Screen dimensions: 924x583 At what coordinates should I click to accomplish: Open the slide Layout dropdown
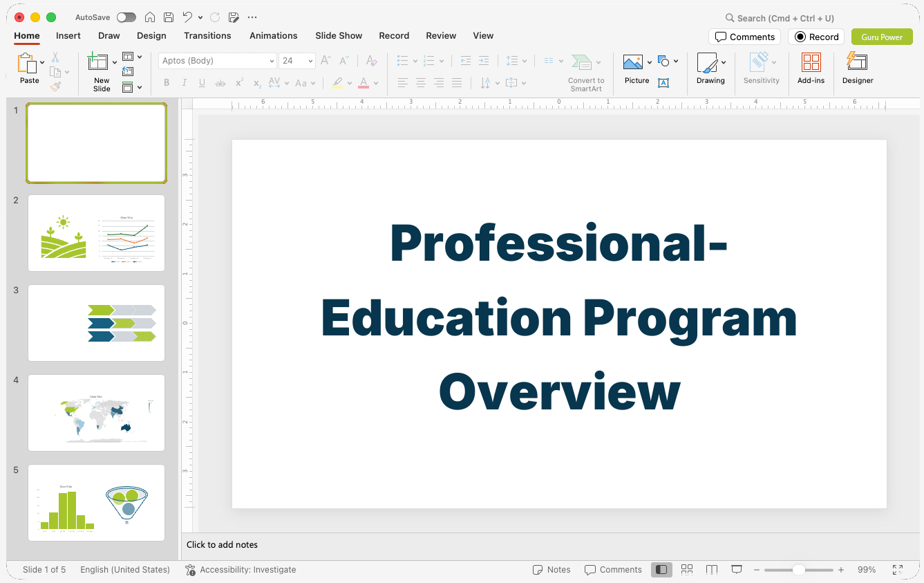pos(131,57)
